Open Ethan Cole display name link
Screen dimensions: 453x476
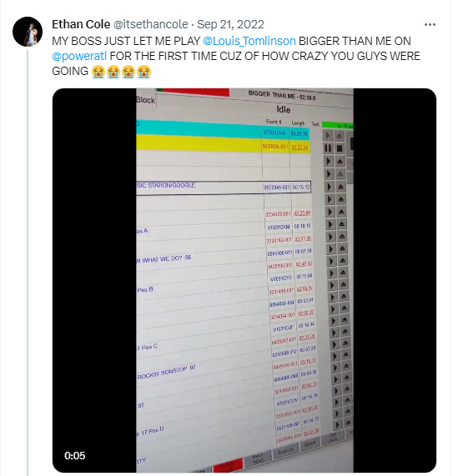(x=81, y=24)
